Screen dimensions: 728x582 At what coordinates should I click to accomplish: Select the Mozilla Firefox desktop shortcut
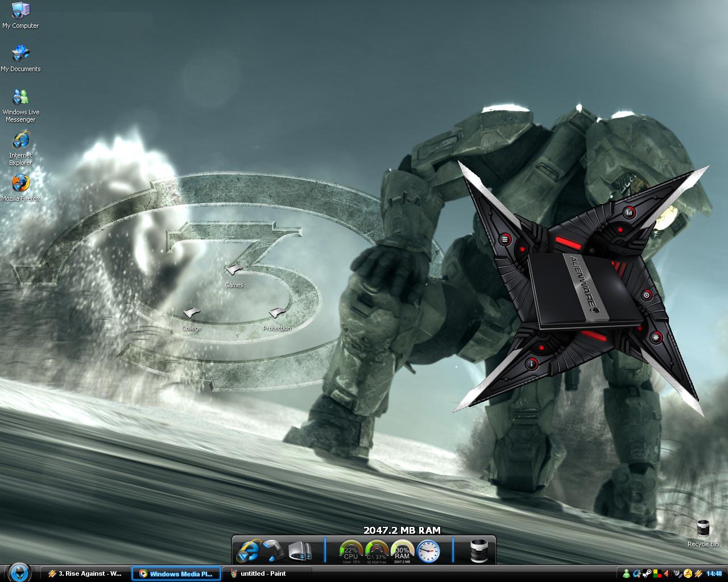tap(20, 188)
